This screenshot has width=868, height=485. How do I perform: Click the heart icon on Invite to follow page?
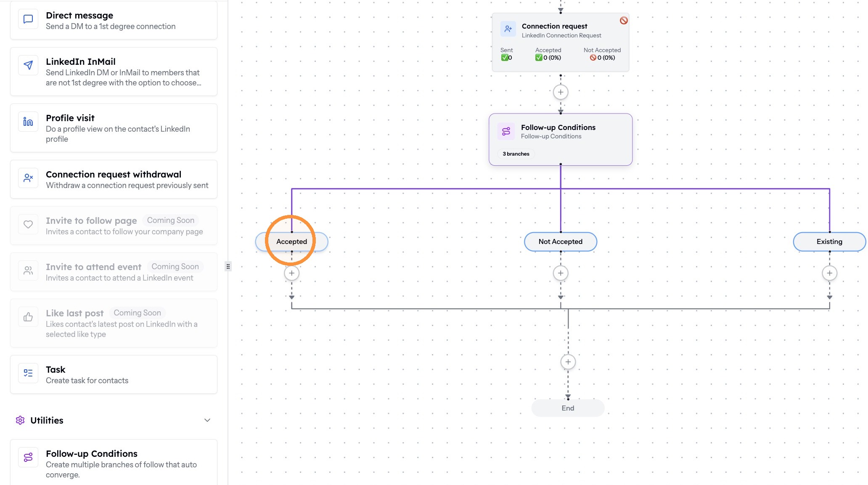pos(28,224)
